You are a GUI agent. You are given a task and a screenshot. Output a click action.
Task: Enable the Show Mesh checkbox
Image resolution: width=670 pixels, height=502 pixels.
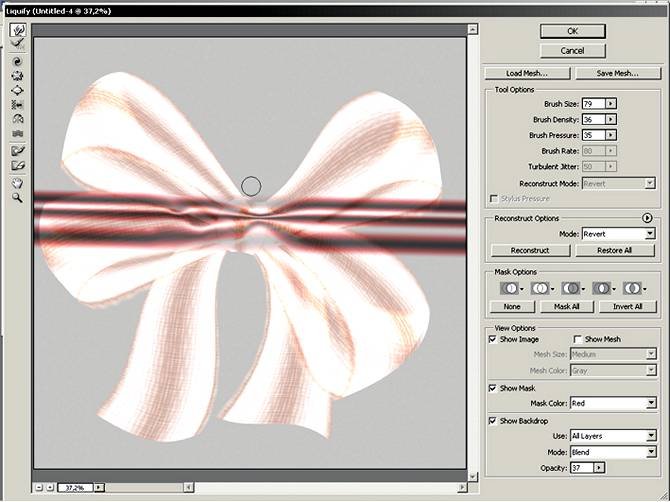pos(577,339)
